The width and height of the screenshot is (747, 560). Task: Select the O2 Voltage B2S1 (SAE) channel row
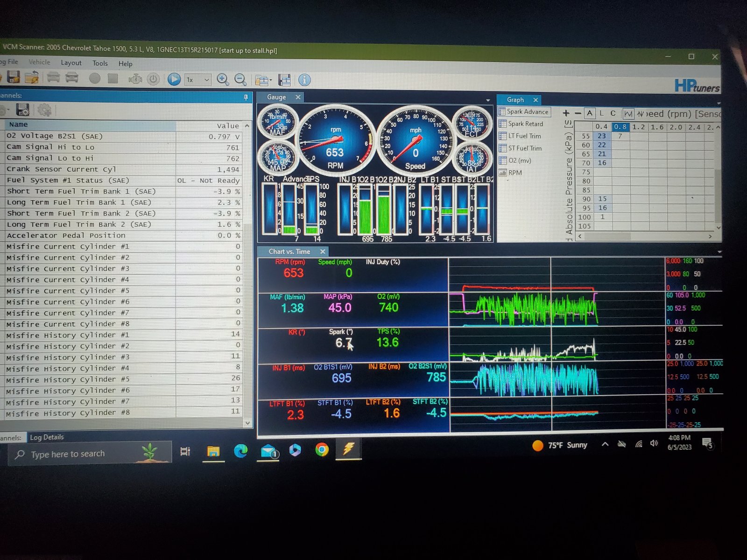pyautogui.click(x=123, y=136)
